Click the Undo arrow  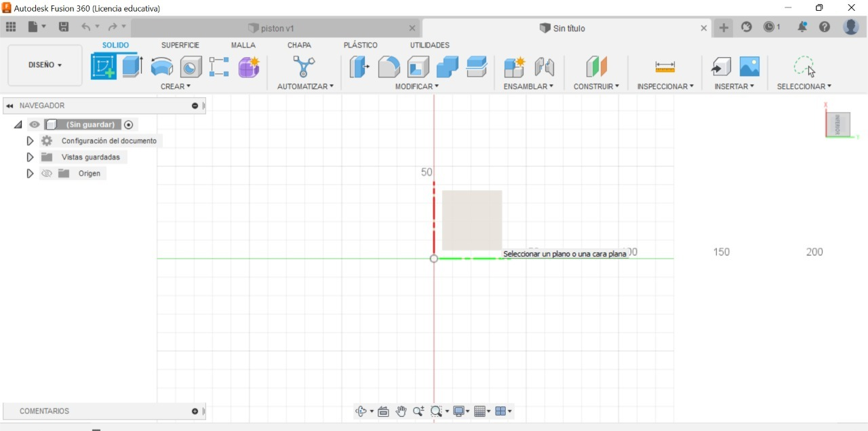tap(86, 27)
